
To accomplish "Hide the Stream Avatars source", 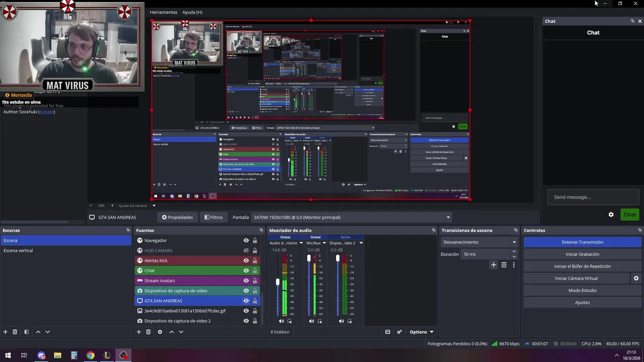I will [x=246, y=281].
